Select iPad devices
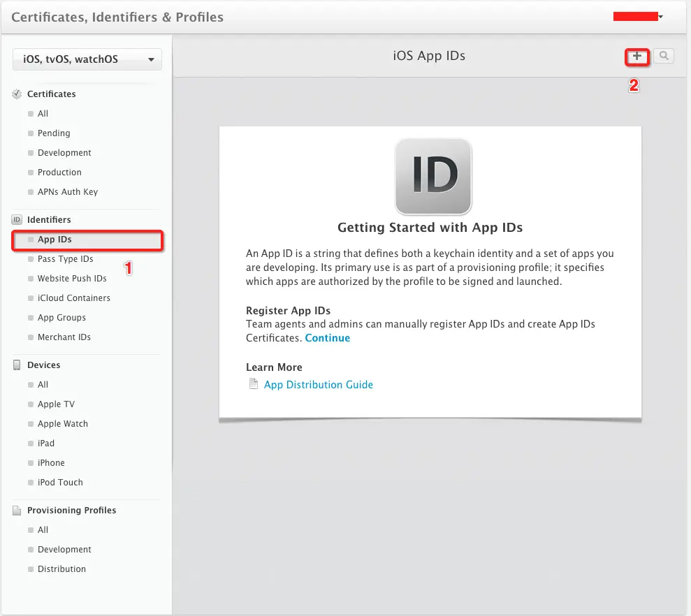Image resolution: width=691 pixels, height=616 pixels. click(46, 443)
